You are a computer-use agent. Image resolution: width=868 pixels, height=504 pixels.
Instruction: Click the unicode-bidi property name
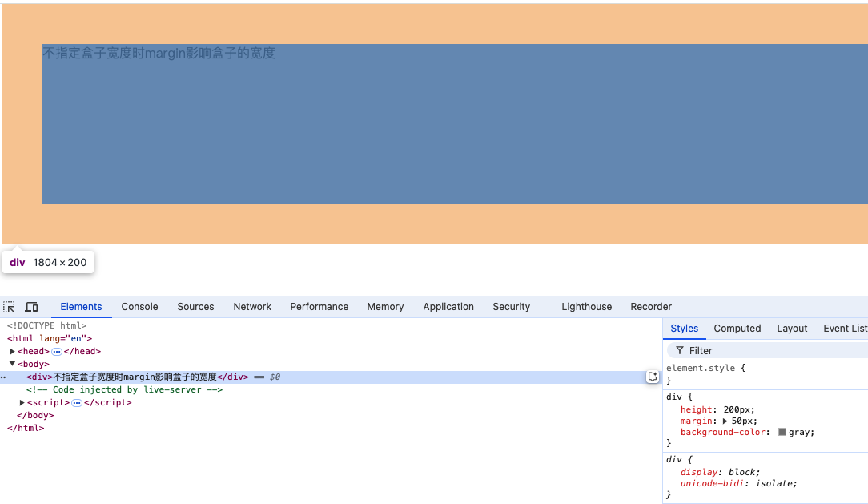(713, 483)
